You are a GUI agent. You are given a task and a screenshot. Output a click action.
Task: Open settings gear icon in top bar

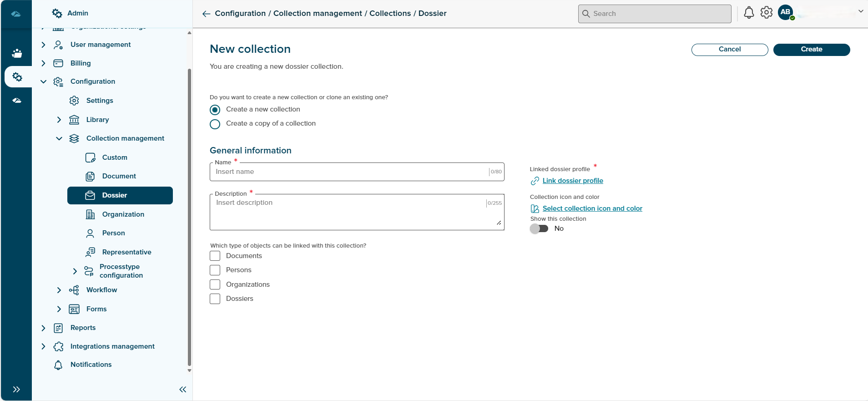pyautogui.click(x=767, y=13)
